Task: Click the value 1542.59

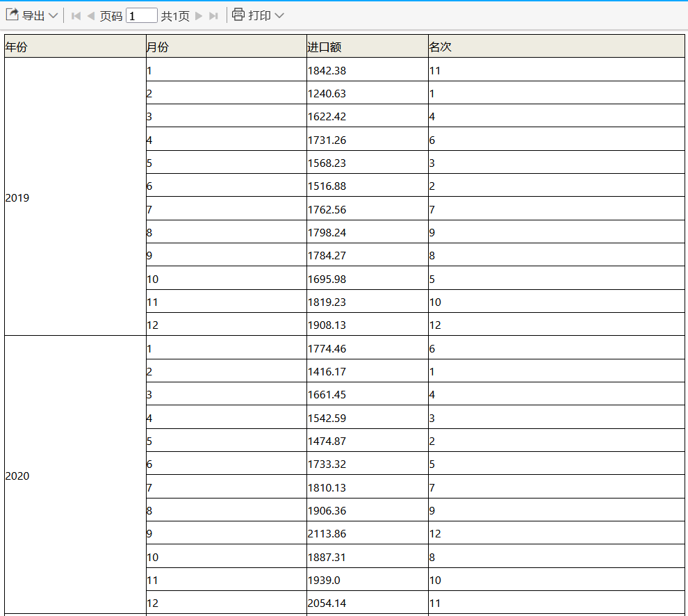Action: pyautogui.click(x=327, y=418)
